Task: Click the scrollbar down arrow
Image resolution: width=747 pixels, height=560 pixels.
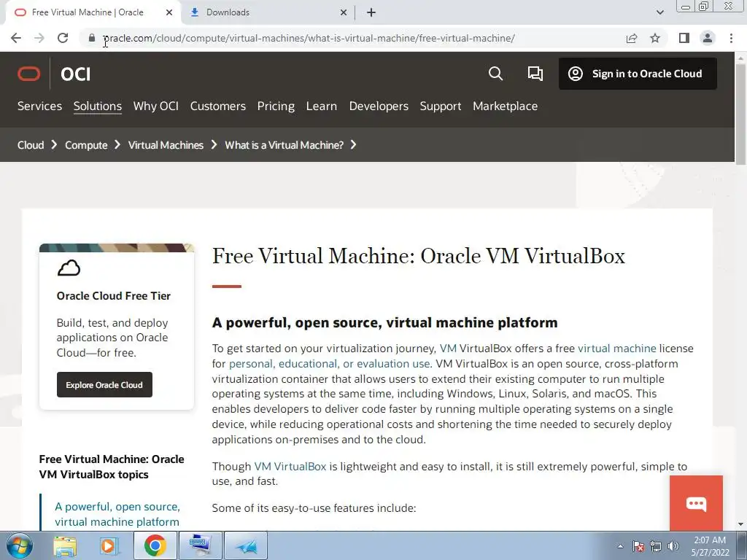Action: point(740,524)
